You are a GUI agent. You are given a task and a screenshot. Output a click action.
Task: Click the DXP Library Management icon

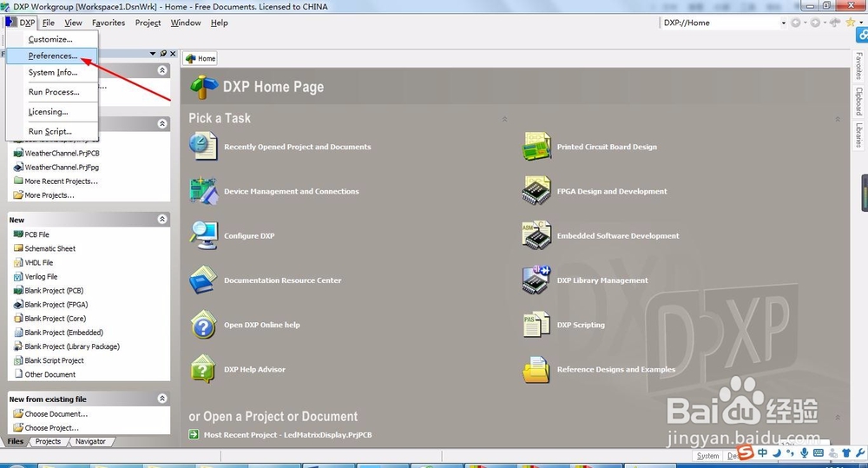[x=536, y=280]
